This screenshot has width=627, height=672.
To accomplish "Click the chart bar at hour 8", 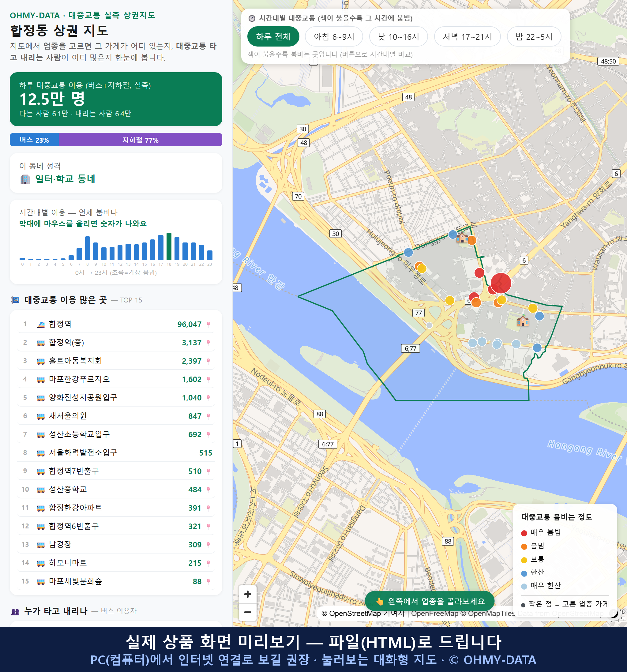I will [x=88, y=248].
